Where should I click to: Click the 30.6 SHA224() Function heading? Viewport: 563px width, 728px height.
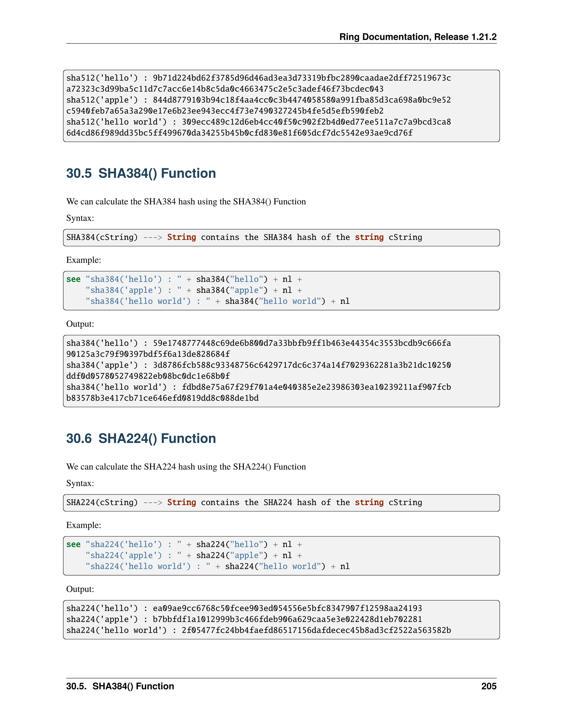click(x=141, y=438)
